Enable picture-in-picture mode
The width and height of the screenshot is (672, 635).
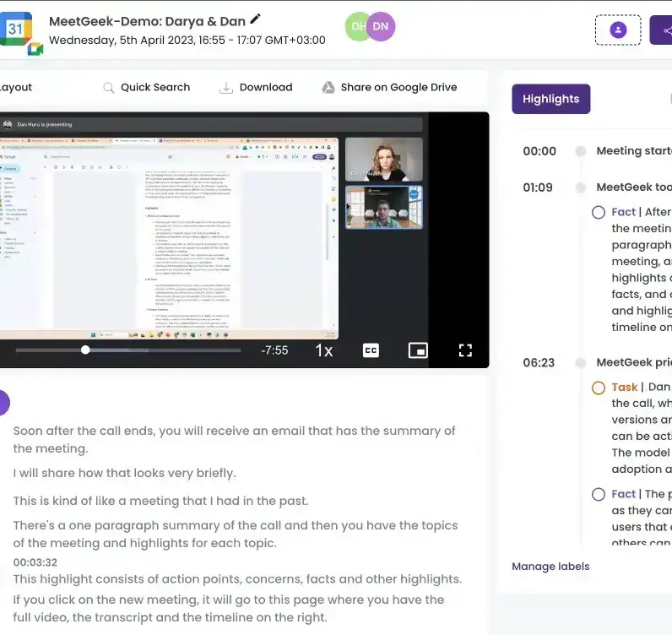[x=418, y=350]
